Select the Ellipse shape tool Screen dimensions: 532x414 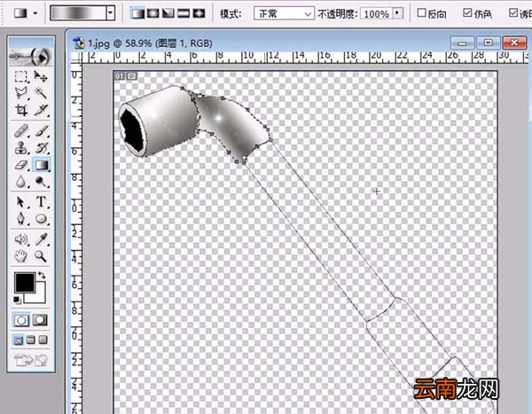point(41,219)
